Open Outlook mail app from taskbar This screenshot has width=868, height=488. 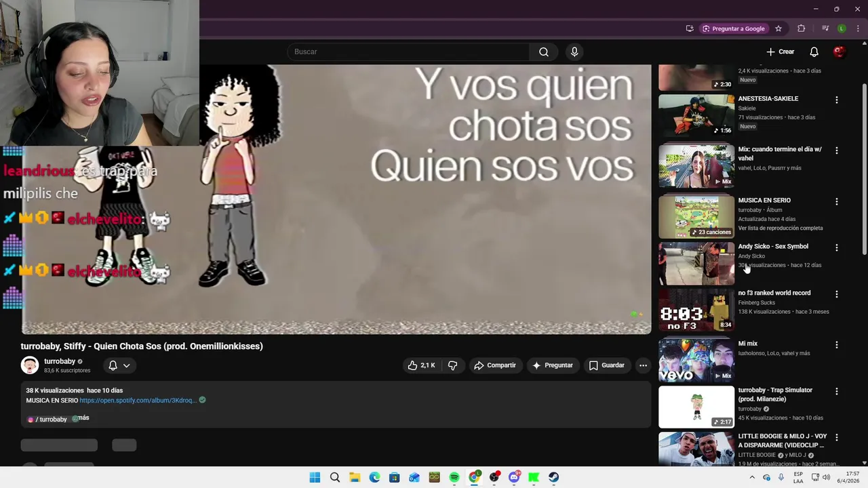(414, 477)
